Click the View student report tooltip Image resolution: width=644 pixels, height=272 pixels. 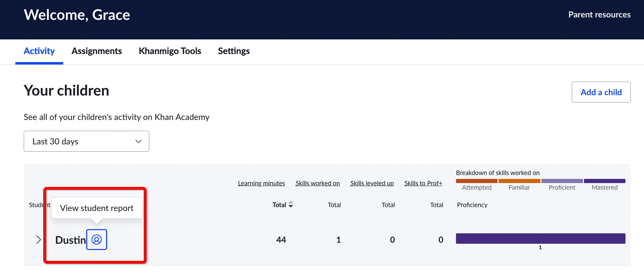point(97,208)
